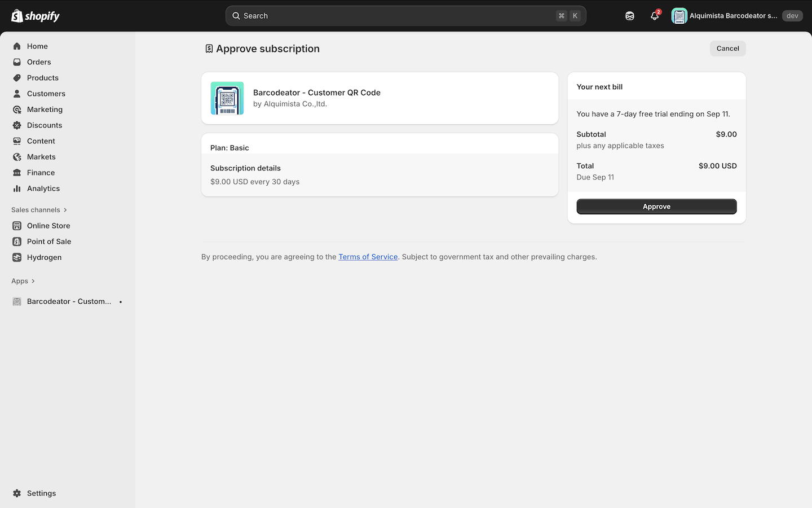Open Orders via its inbox icon

(x=17, y=62)
